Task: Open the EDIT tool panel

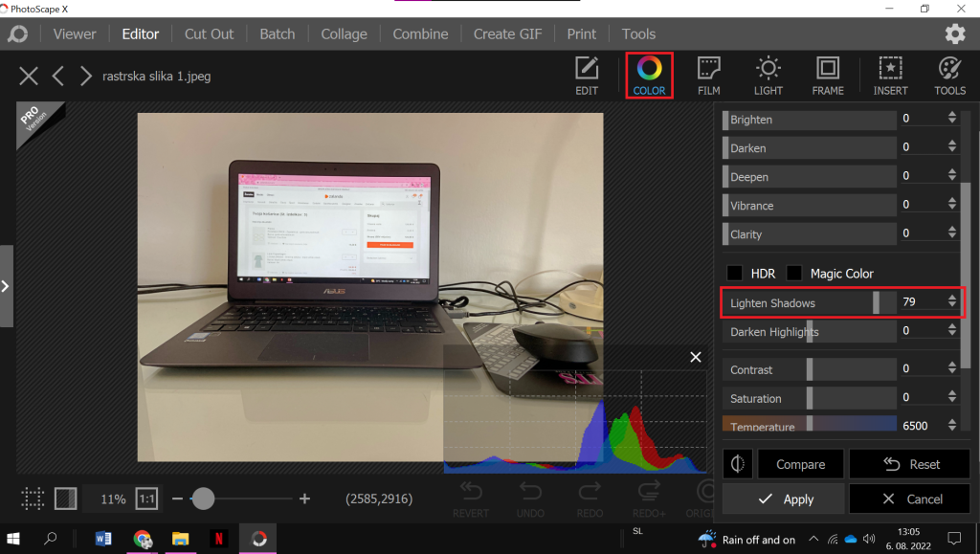Action: coord(587,76)
